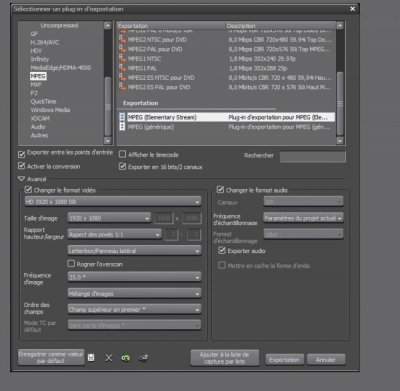Click Ajouter à la liste de capture par lots
This screenshot has width=400, height=391.
click(x=224, y=358)
